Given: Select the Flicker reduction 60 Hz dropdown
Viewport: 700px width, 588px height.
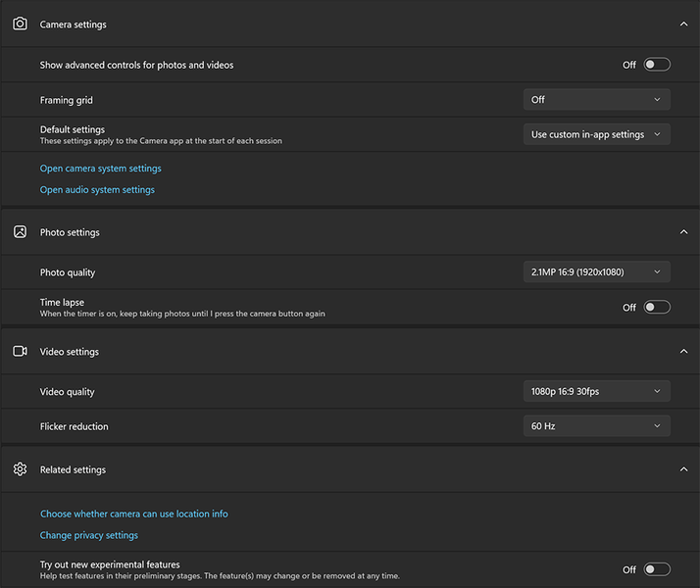Looking at the screenshot, I should (596, 426).
